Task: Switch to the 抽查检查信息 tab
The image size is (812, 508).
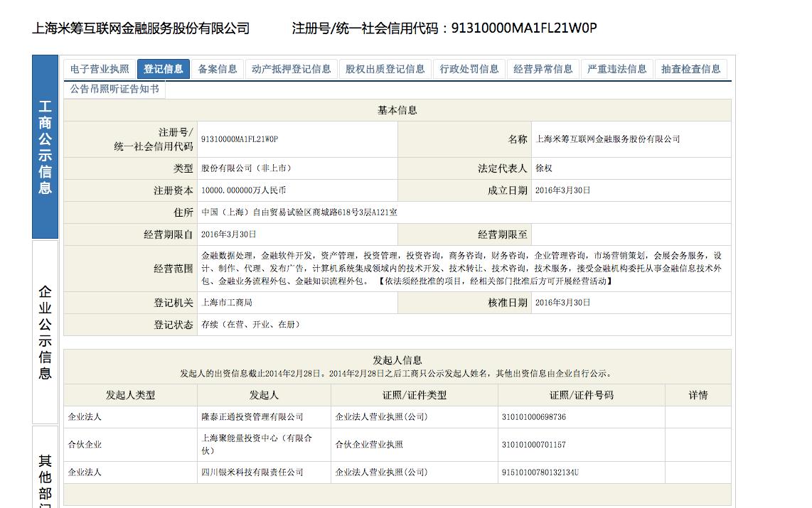Action: [691, 69]
